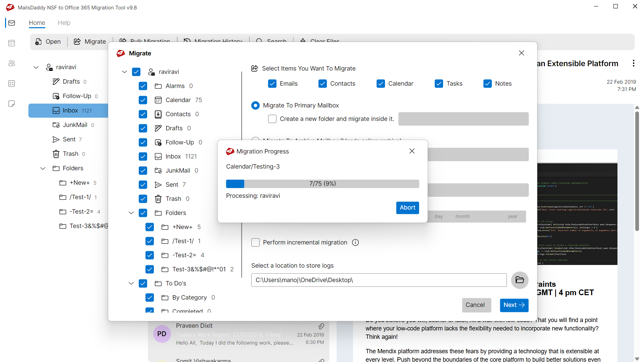The width and height of the screenshot is (644, 362).
Task: Collapse To Do's node in Migrate tree
Action: click(131, 283)
